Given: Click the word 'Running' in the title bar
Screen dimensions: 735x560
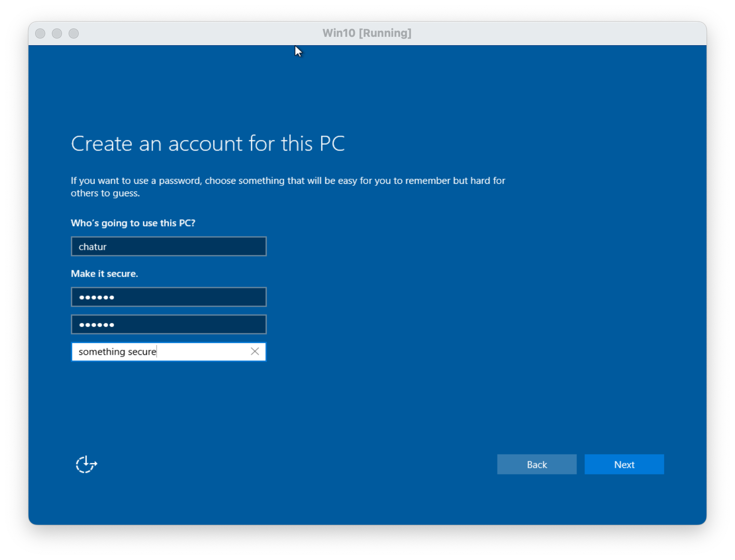Looking at the screenshot, I should pyautogui.click(x=385, y=33).
